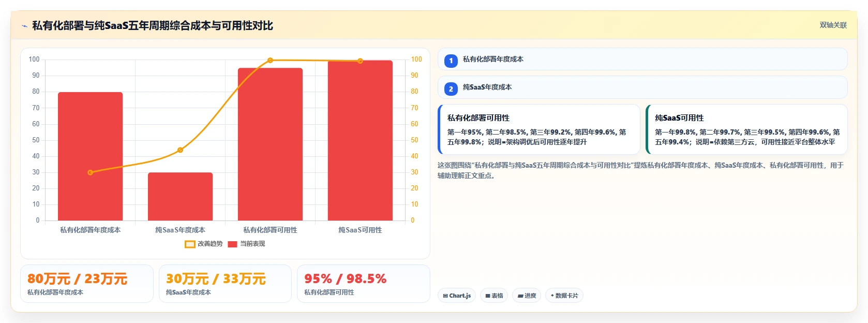Select the 私有化部署可用性 red bar

270,144
